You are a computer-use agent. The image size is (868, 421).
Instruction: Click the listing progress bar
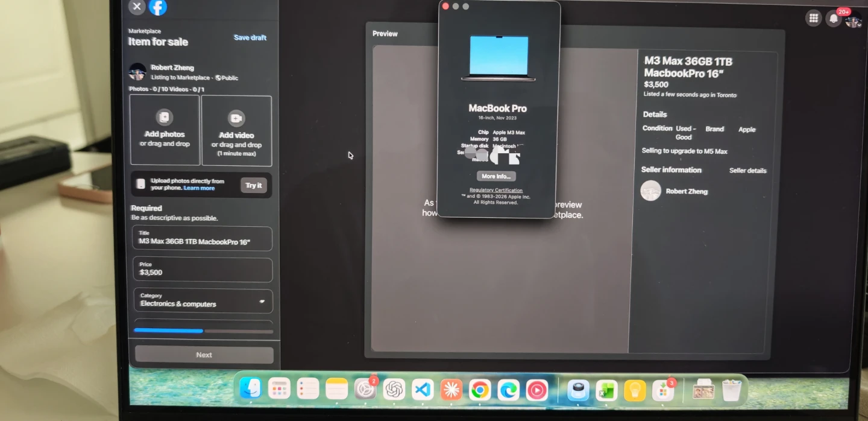pyautogui.click(x=204, y=331)
